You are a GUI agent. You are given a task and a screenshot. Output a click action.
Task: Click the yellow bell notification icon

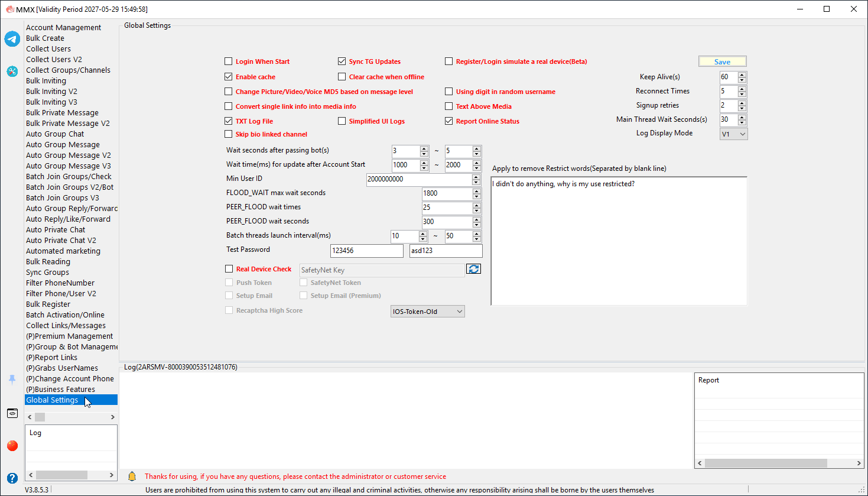pyautogui.click(x=132, y=476)
